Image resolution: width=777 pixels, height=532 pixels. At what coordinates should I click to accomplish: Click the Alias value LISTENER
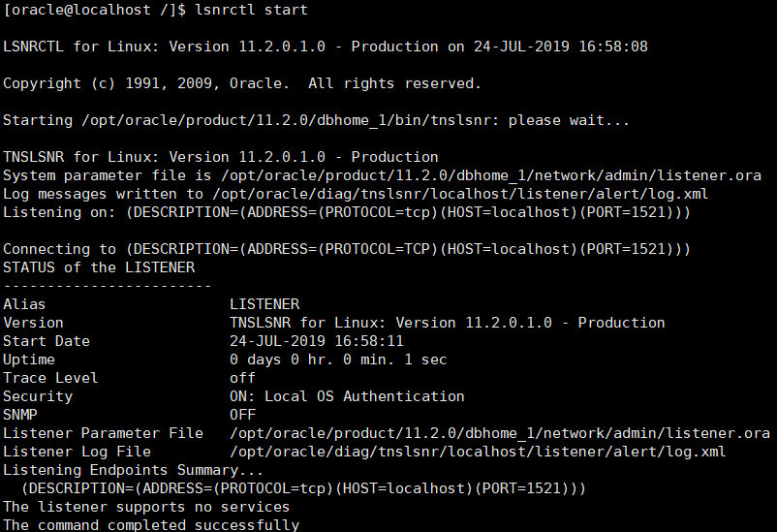pos(264,304)
